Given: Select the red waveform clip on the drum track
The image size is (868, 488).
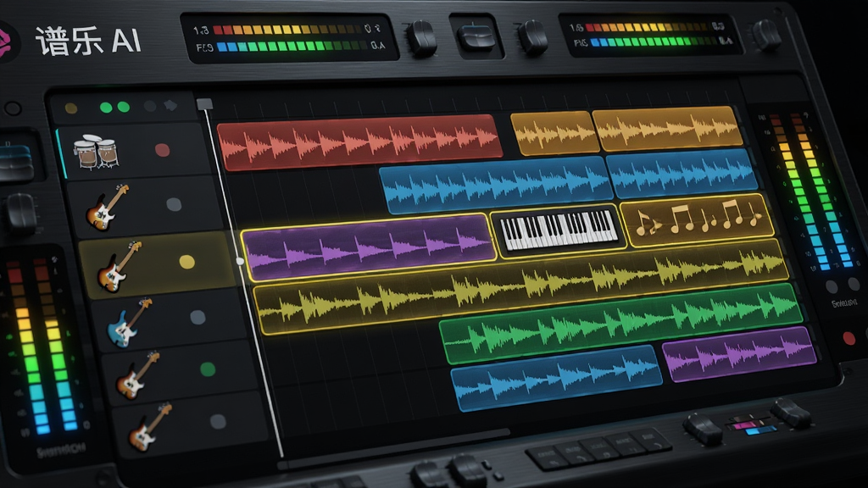Looking at the screenshot, I should pyautogui.click(x=359, y=141).
